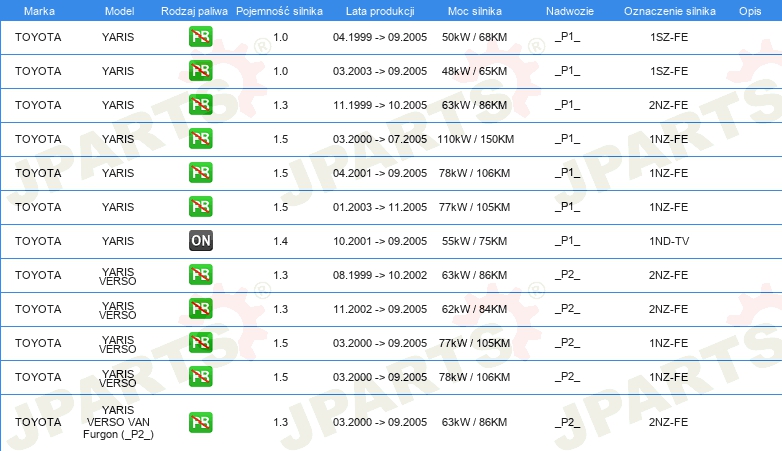
Task: Click petrol icon in the 110kW/150KM row
Action: coord(200,139)
